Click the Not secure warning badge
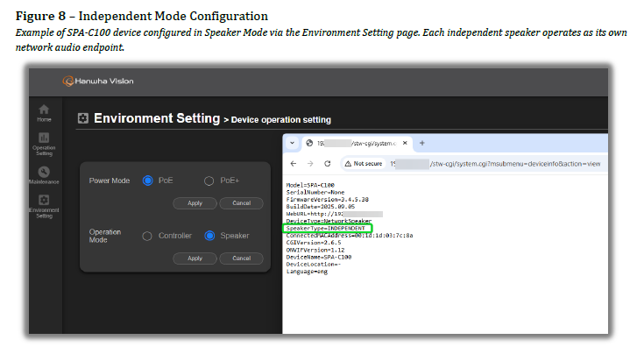The width and height of the screenshot is (644, 354). 364,164
